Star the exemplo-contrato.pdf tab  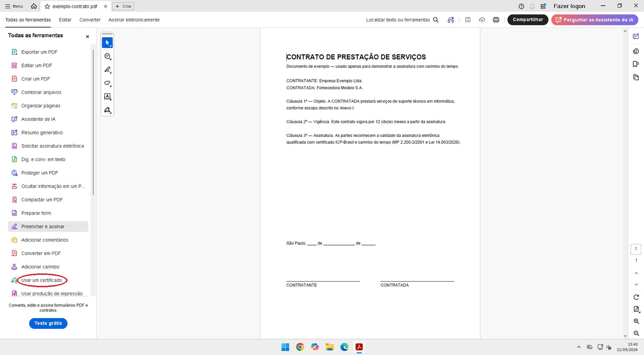pyautogui.click(x=47, y=6)
